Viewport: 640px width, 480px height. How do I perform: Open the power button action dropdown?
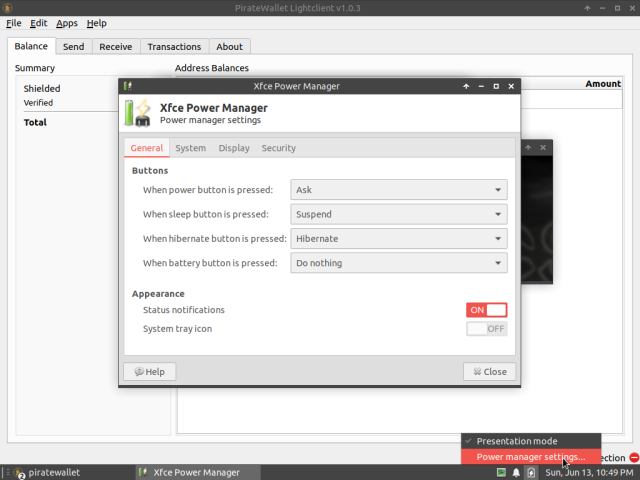pos(399,190)
